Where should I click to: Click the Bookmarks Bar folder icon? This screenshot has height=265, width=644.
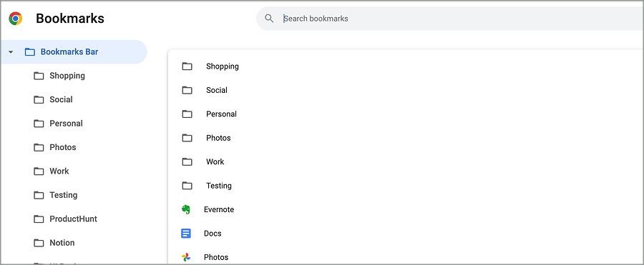pos(29,52)
